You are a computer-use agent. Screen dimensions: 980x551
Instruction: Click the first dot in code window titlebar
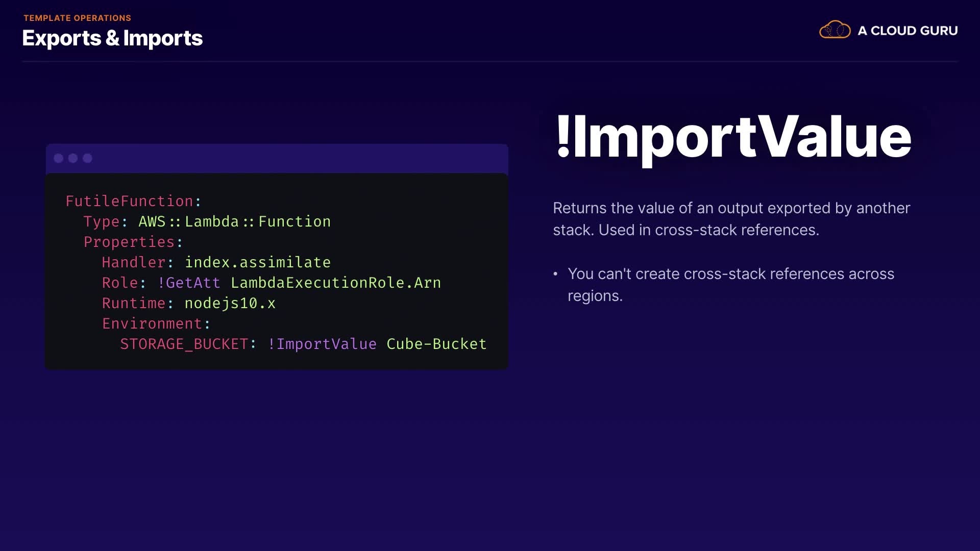[59, 158]
